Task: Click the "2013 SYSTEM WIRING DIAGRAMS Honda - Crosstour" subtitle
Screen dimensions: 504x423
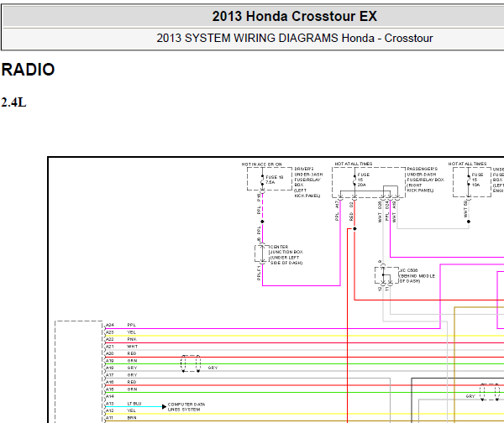Action: tap(295, 39)
